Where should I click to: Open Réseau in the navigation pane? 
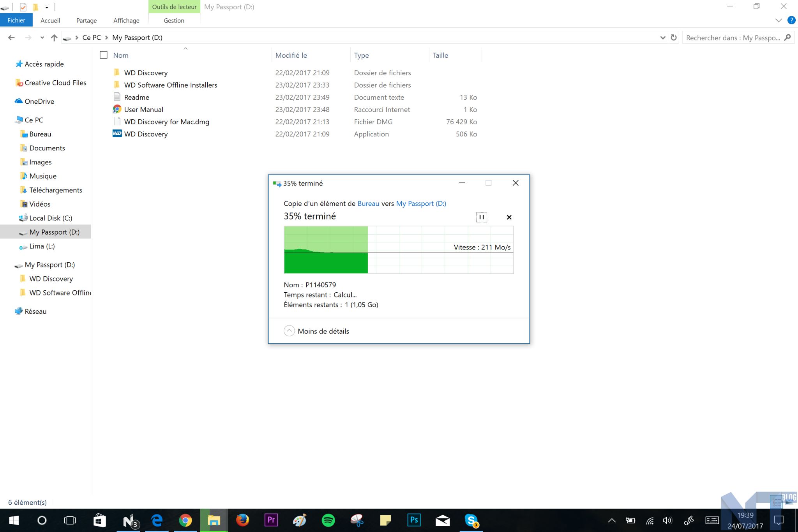(35, 311)
